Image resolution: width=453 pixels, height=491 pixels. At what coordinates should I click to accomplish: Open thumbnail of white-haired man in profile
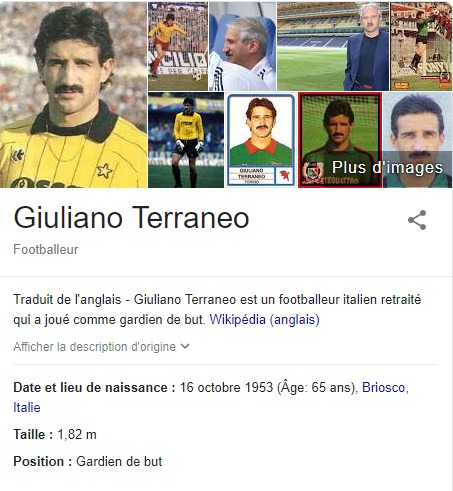tap(242, 46)
